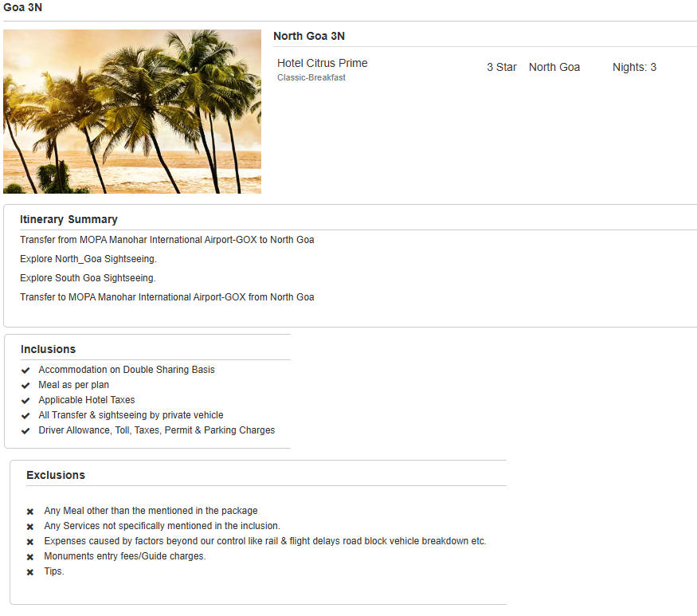Click 'Monuments entry fees/Guide charges.' text
Screen dimensions: 697x616
(125, 556)
